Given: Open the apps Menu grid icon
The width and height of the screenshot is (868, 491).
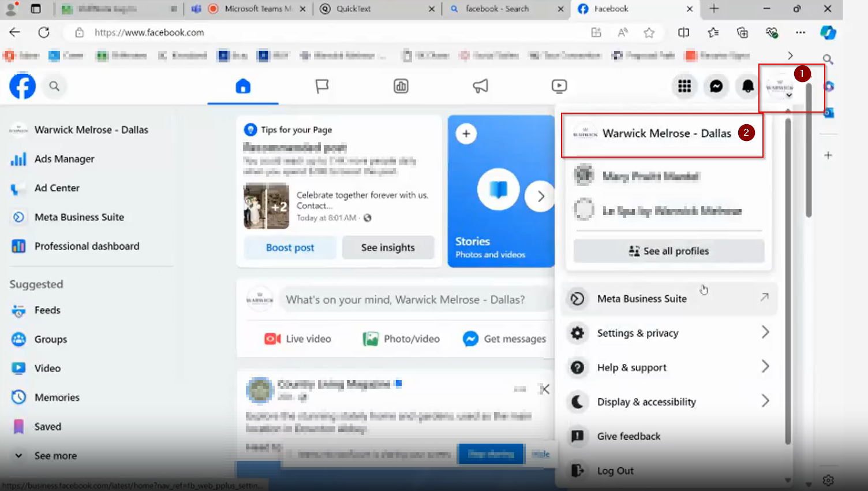Looking at the screenshot, I should click(685, 86).
